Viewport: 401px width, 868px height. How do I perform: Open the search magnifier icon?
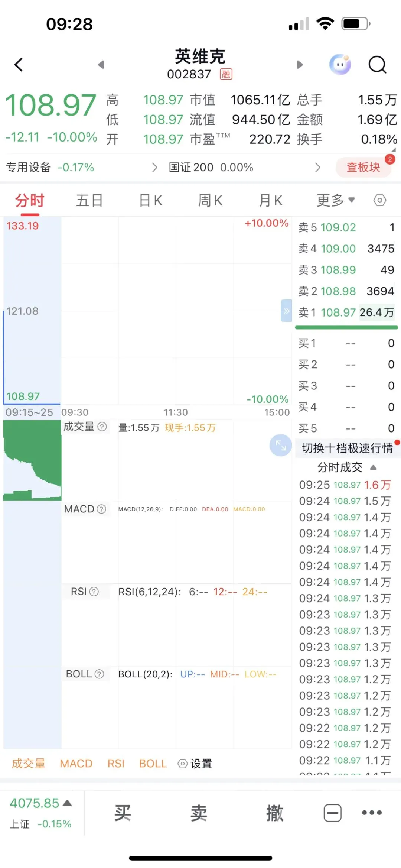pyautogui.click(x=377, y=65)
